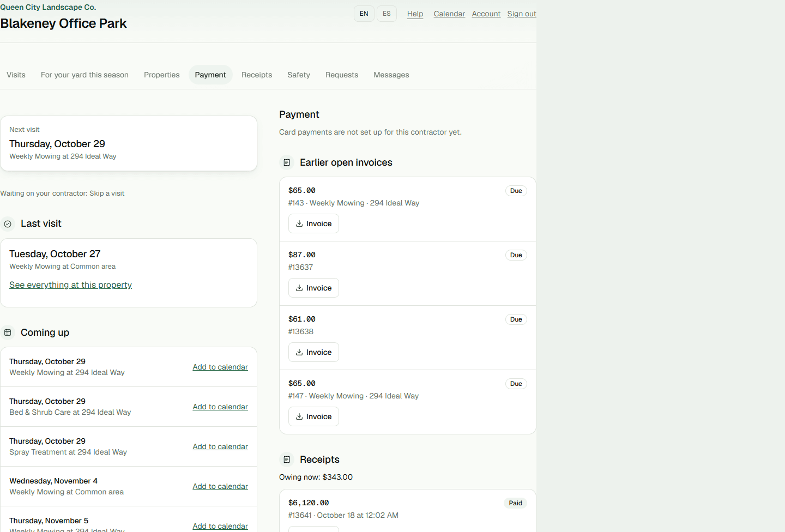The image size is (785, 532).
Task: Open the Receipts tab
Action: click(x=257, y=75)
